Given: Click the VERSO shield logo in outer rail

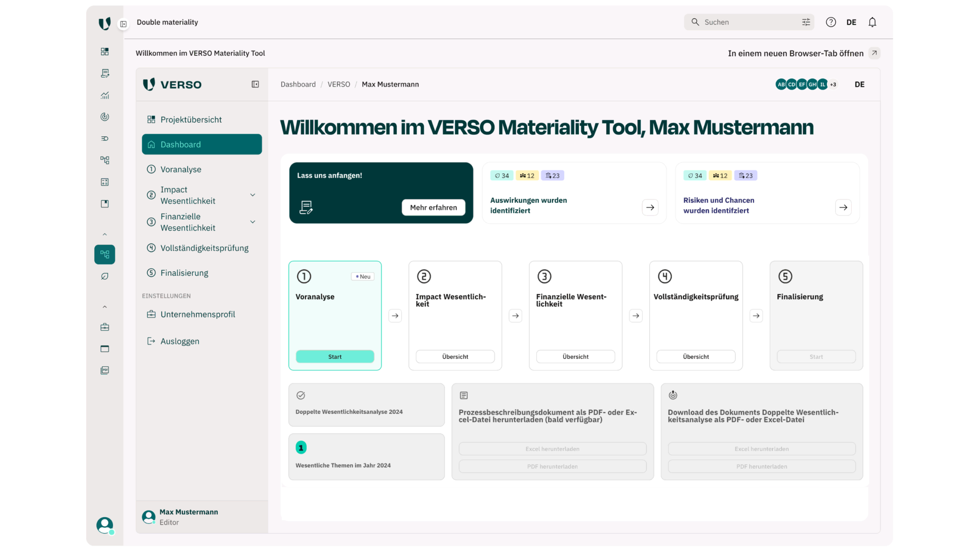Looking at the screenshot, I should (104, 23).
